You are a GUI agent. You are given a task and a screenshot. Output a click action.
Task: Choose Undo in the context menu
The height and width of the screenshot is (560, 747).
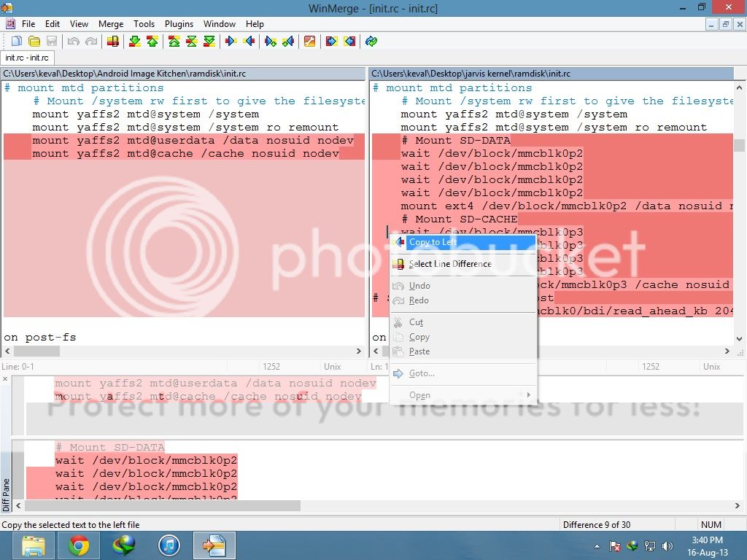(463, 286)
